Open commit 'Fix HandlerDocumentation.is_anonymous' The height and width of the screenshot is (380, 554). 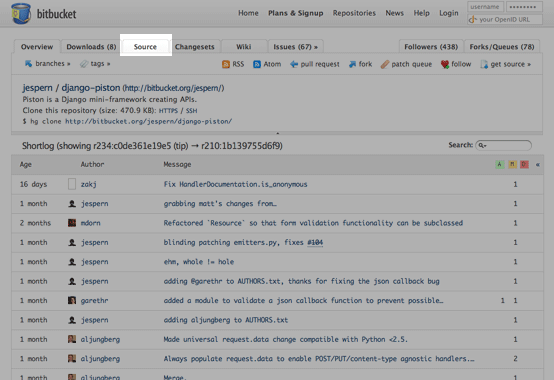click(235, 184)
